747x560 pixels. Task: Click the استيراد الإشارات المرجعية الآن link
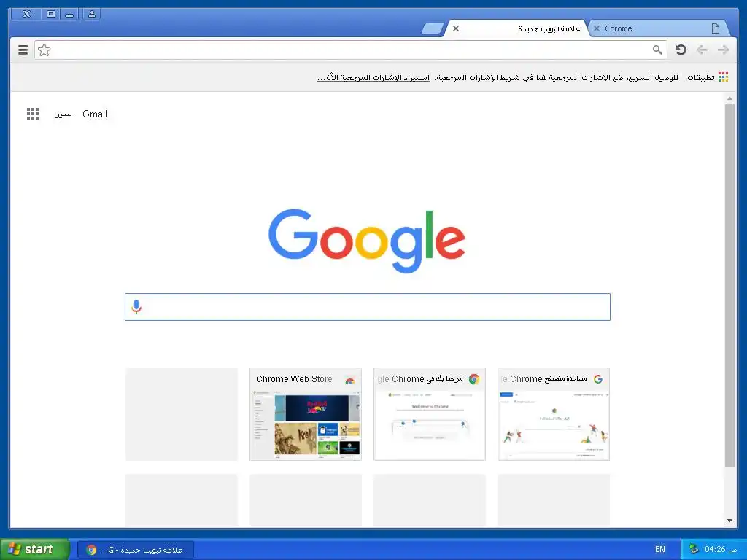tap(373, 77)
